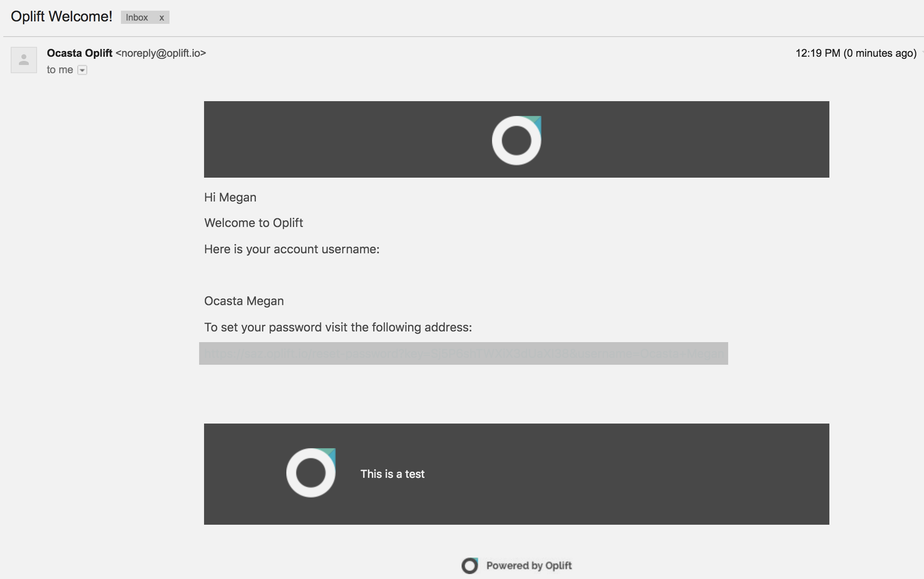Image resolution: width=924 pixels, height=579 pixels.
Task: Click the noreply@oplift.io email address
Action: point(161,53)
